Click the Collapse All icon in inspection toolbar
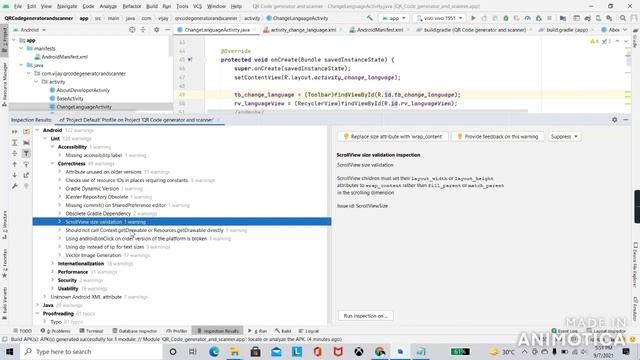The image size is (640, 360). coord(15,153)
